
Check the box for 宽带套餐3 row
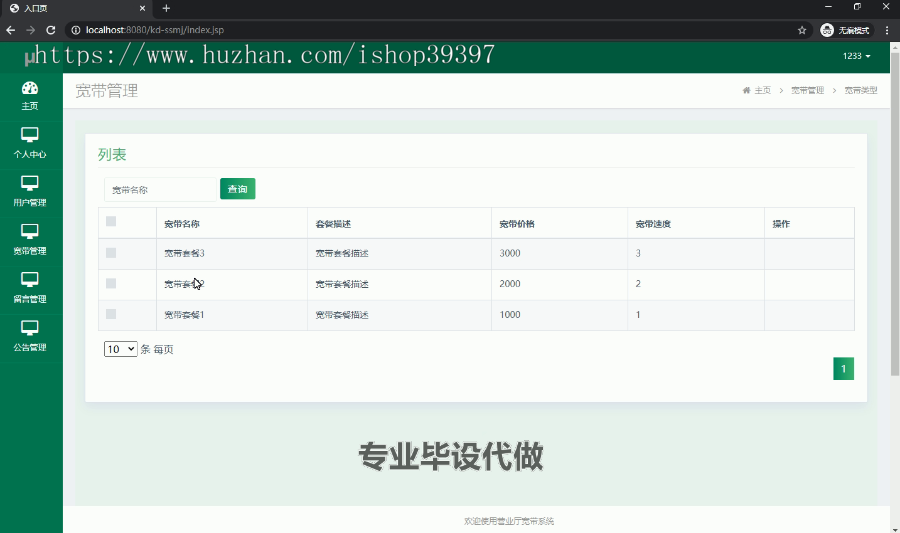coord(111,253)
